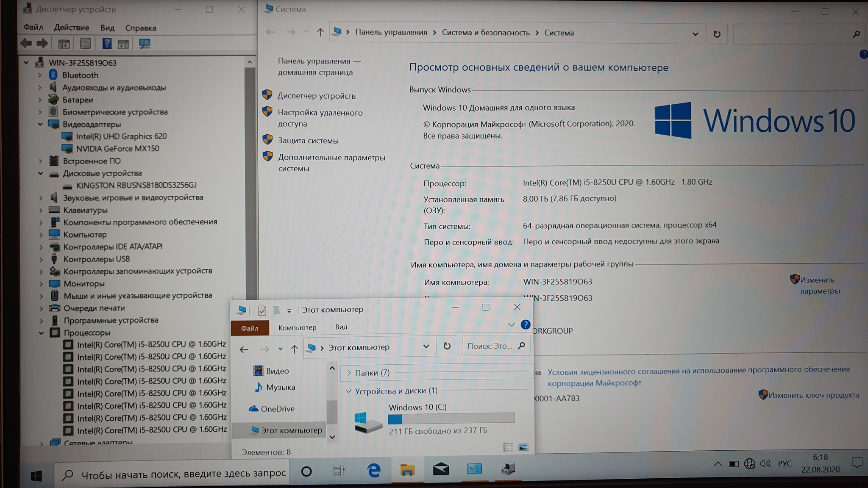Click the Windows 10 (C:) drive usage bar
Screen dimensions: 868x488
(x=451, y=419)
